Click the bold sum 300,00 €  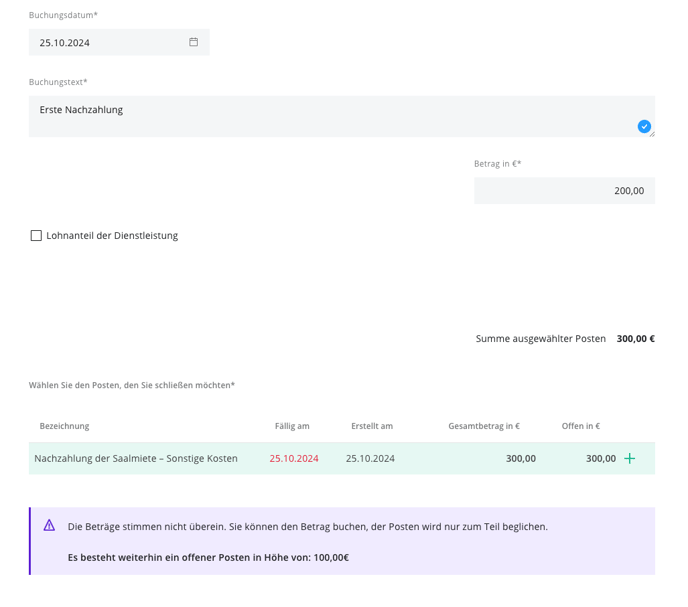[x=636, y=338]
